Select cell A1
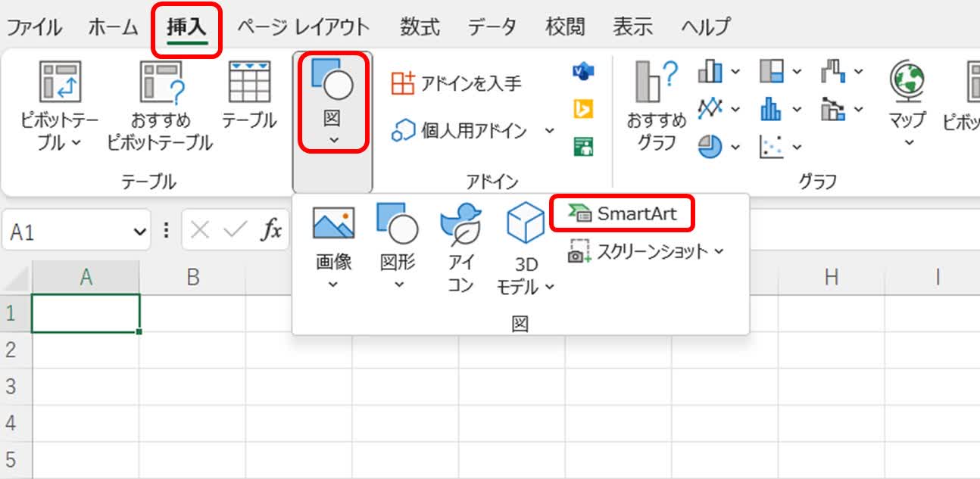Image resolution: width=980 pixels, height=479 pixels. point(86,313)
